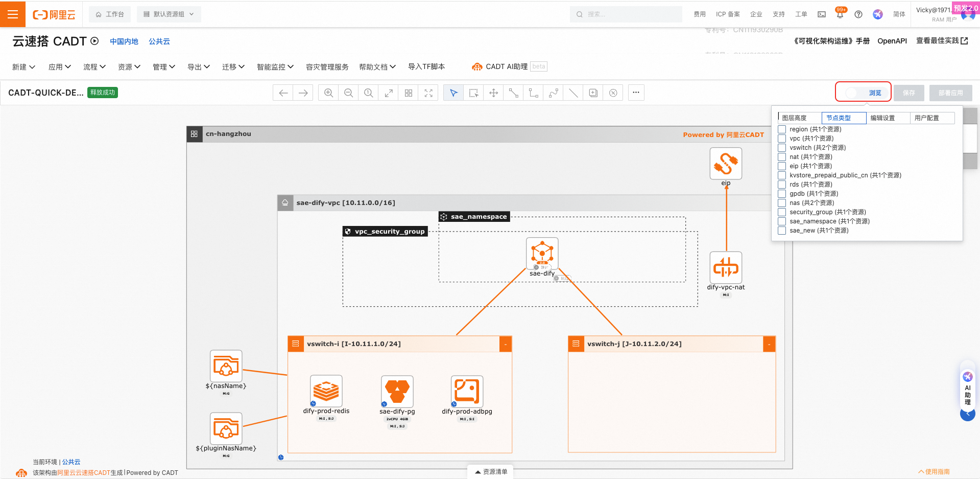Select the straight connector tool
Image resolution: width=980 pixels, height=479 pixels.
coord(513,93)
